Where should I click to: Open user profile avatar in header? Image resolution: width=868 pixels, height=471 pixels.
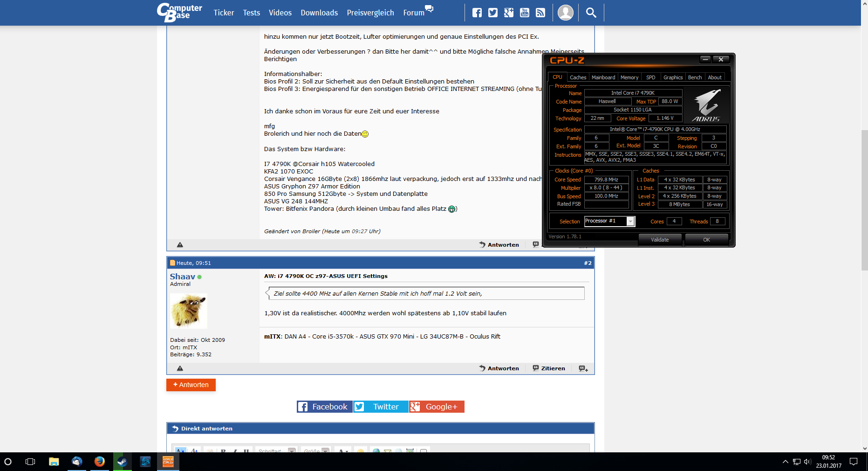[566, 13]
